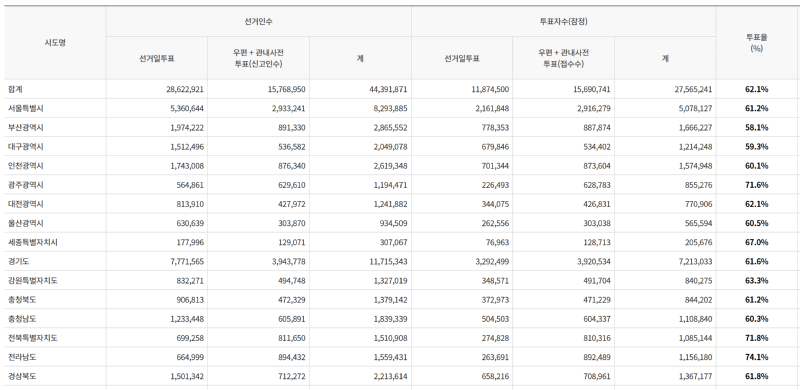Click 충청남도 value 1,839,339
Viewport: 800px width, 390px height.
click(390, 319)
